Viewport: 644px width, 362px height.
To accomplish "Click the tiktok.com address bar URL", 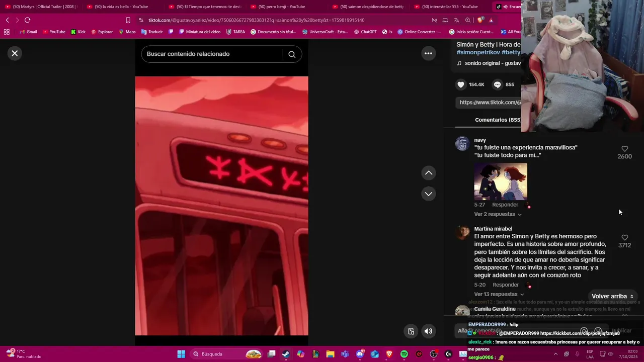I will (x=256, y=20).
